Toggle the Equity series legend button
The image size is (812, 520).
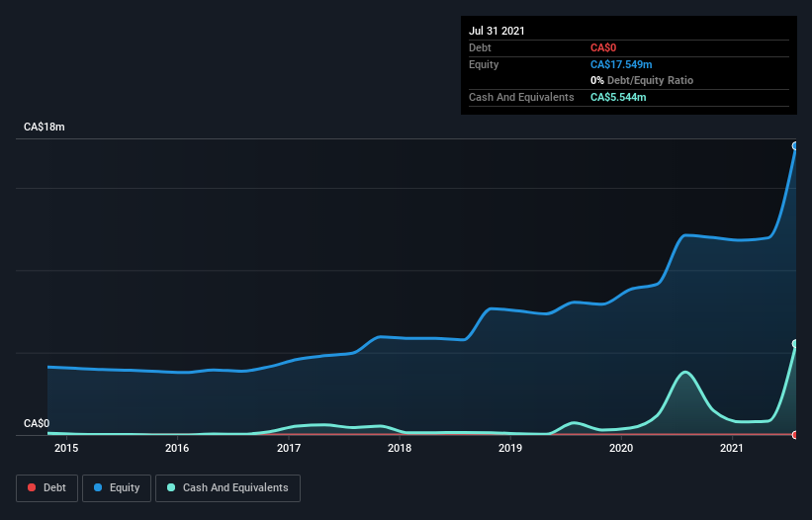coord(117,488)
